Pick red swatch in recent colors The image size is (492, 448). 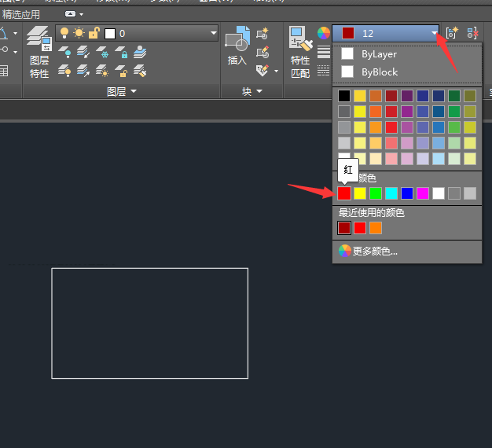pyautogui.click(x=360, y=228)
